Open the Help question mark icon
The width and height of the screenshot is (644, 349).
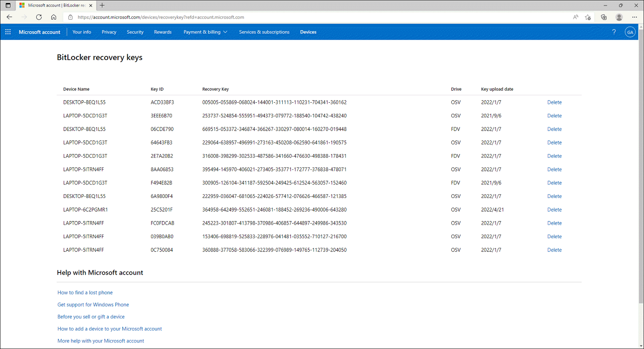(614, 32)
